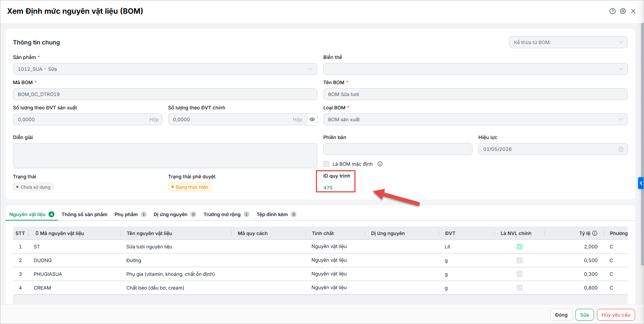Click the vertical scrollbar on the right

pos(643,145)
